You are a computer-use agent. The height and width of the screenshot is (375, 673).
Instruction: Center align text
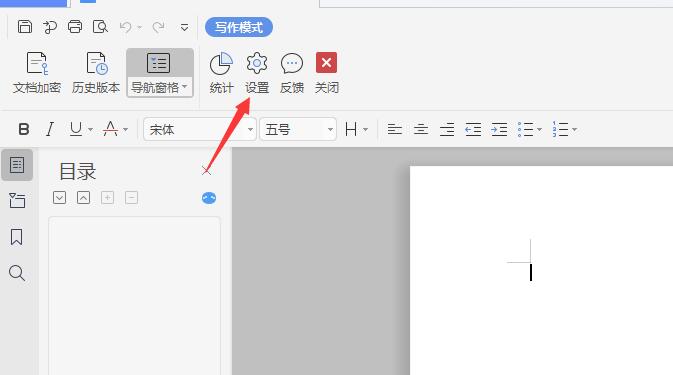click(x=421, y=129)
